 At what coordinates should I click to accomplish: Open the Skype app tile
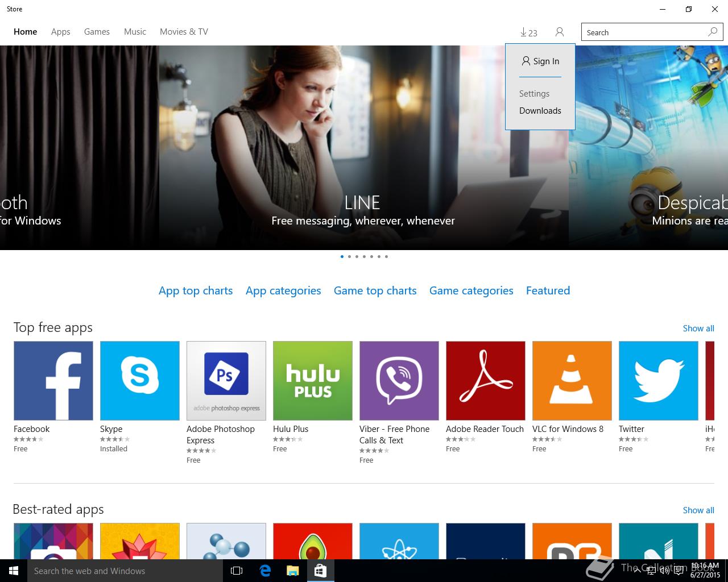tap(140, 381)
